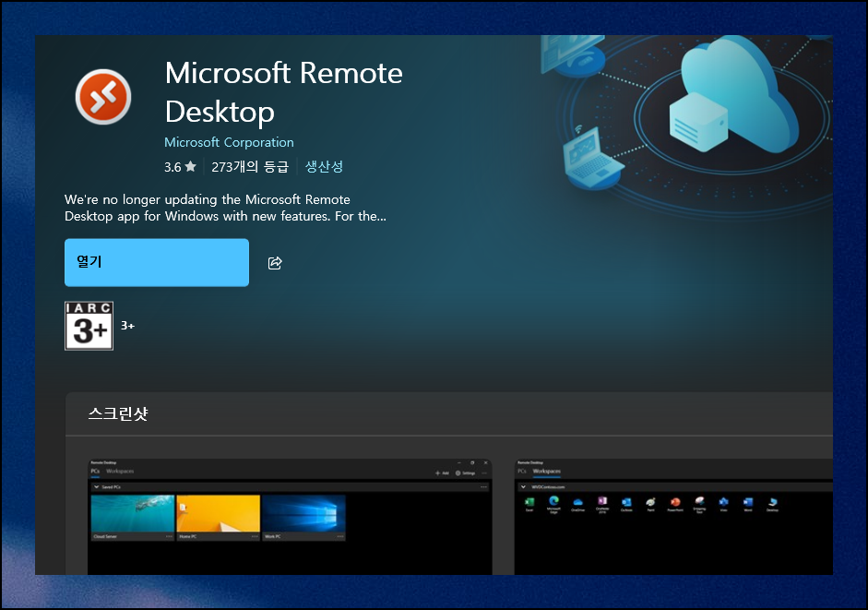Open the Microsoft Corporation publisher link
The image size is (868, 610).
point(229,142)
